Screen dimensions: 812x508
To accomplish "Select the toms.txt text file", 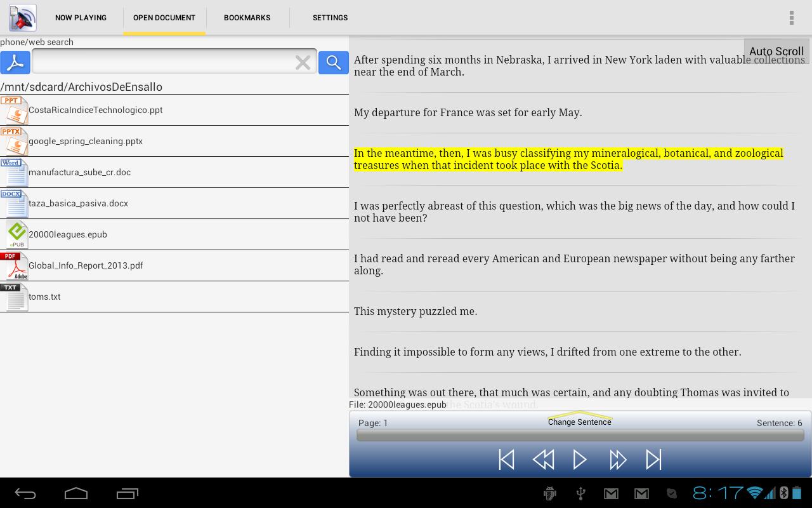I will 45,297.
